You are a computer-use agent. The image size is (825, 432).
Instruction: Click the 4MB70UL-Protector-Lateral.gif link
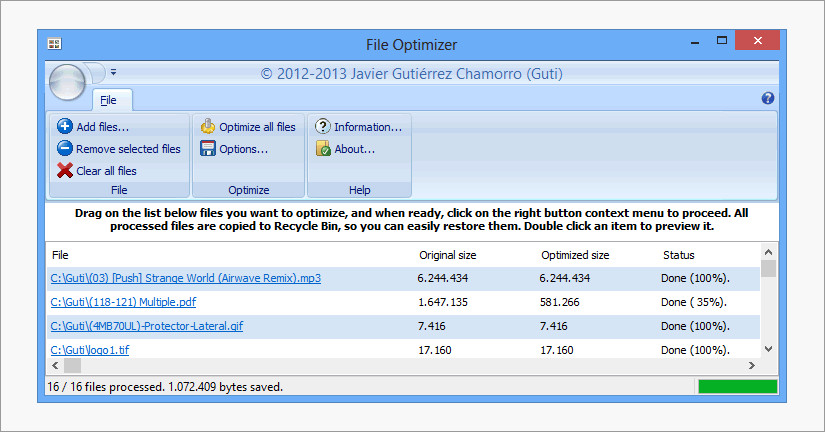[146, 326]
